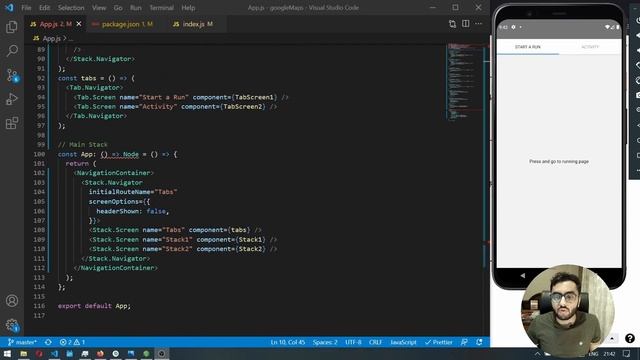640x360 pixels.
Task: Open the Source Control view
Action: click(12, 75)
